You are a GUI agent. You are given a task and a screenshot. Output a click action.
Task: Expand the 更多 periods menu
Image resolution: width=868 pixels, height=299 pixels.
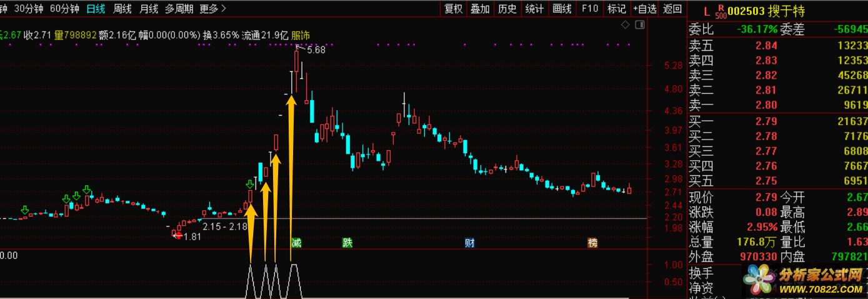(213, 9)
